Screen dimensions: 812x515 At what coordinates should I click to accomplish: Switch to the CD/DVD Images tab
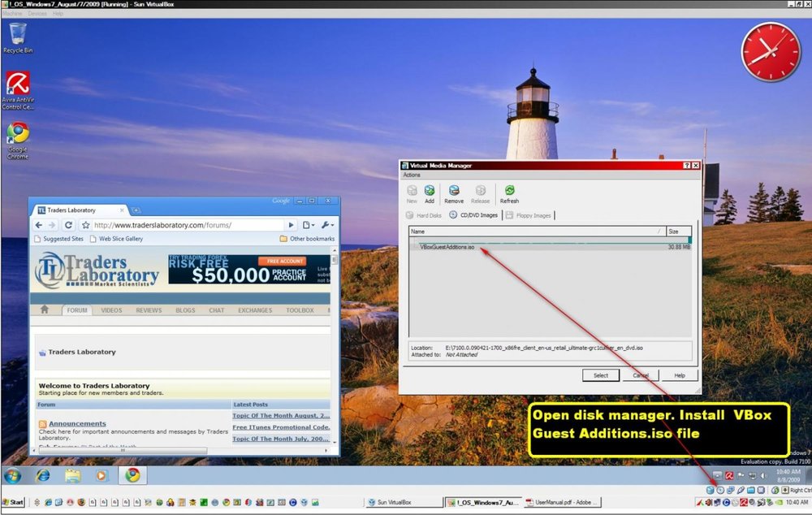coord(473,215)
